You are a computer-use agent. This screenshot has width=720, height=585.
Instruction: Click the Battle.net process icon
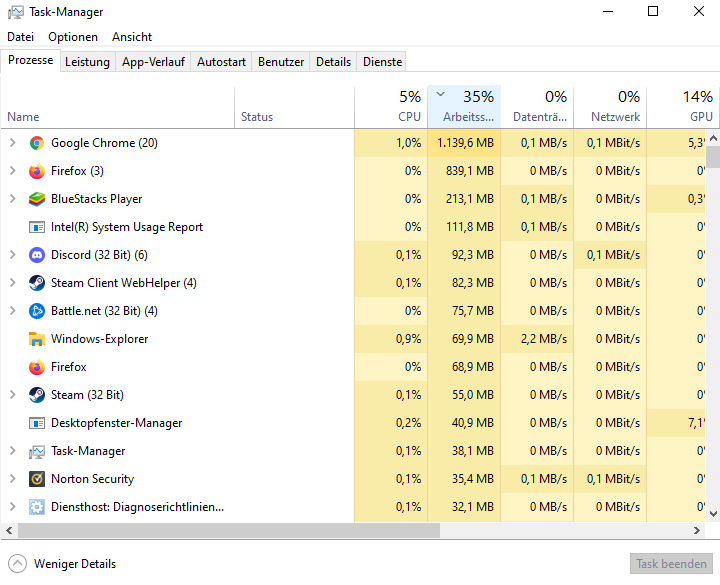(x=37, y=311)
